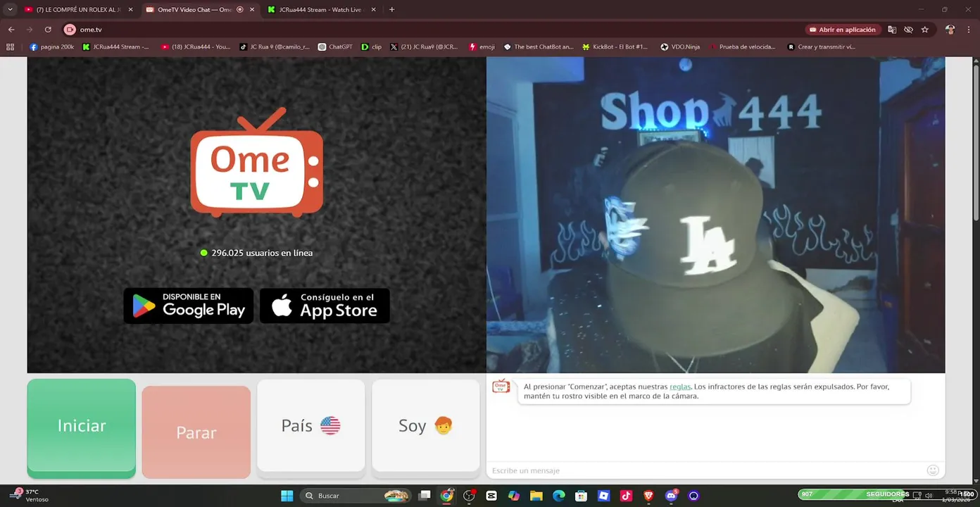Open the Google Play download badge
The height and width of the screenshot is (507, 980).
(x=189, y=306)
